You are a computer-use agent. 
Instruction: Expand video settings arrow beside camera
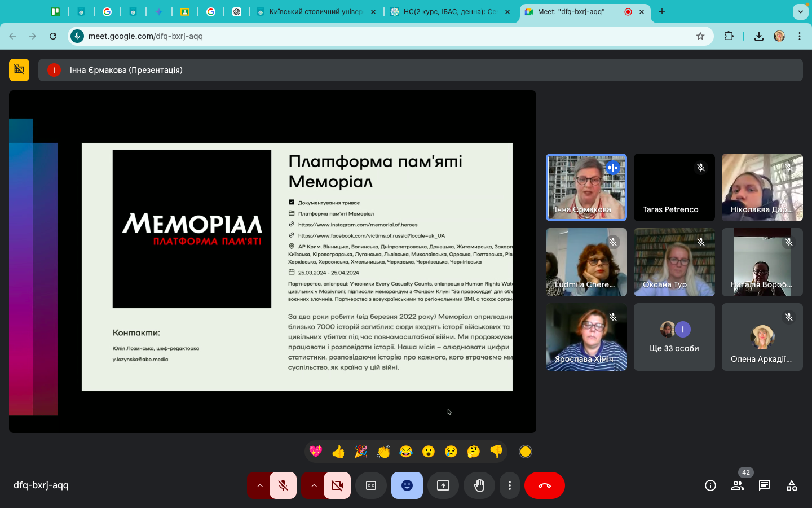click(x=314, y=485)
